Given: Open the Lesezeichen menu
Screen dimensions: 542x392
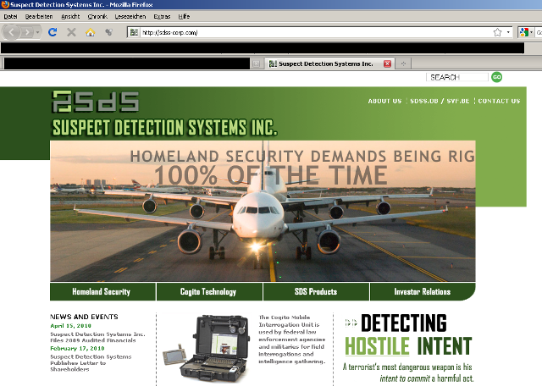Looking at the screenshot, I should [130, 16].
